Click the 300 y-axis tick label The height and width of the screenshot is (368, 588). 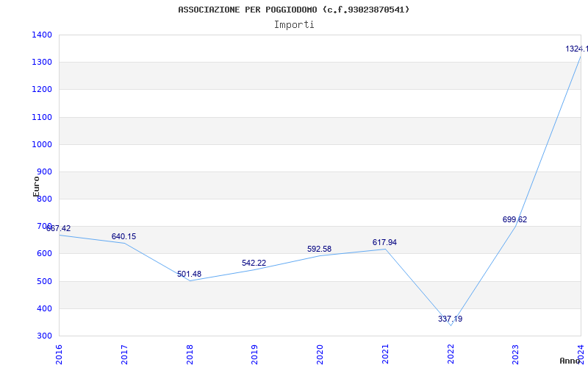click(44, 336)
